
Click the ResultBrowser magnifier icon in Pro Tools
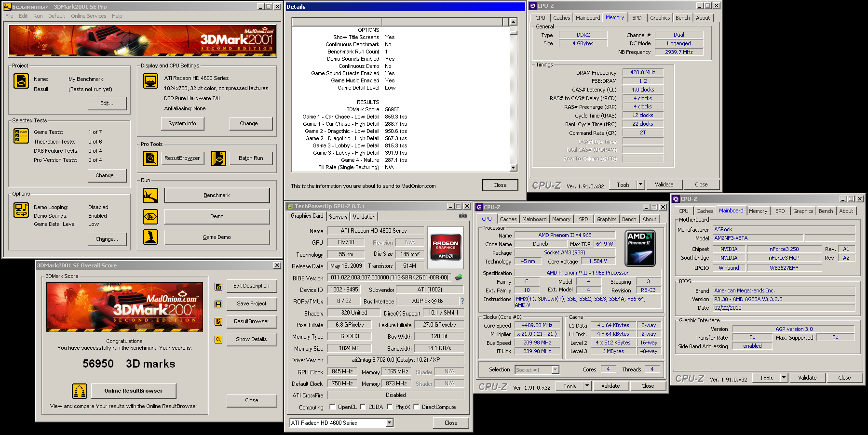[x=150, y=158]
